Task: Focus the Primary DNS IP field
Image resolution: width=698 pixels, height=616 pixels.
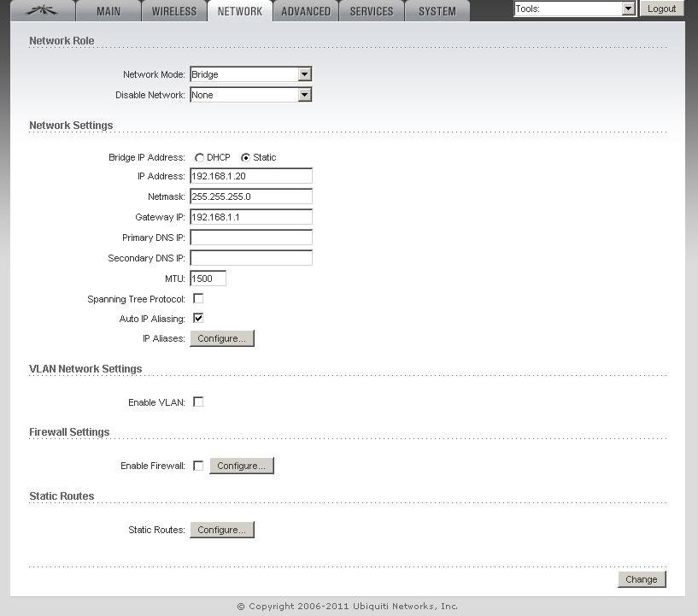Action: 251,238
